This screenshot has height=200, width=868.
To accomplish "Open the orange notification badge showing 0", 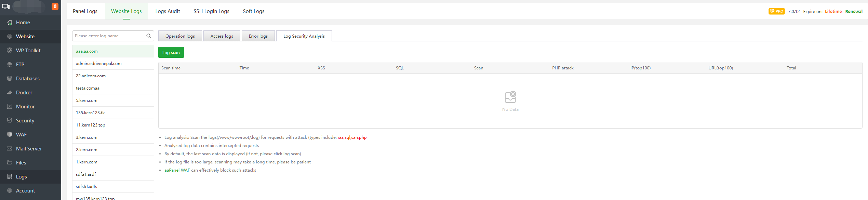I will (55, 6).
